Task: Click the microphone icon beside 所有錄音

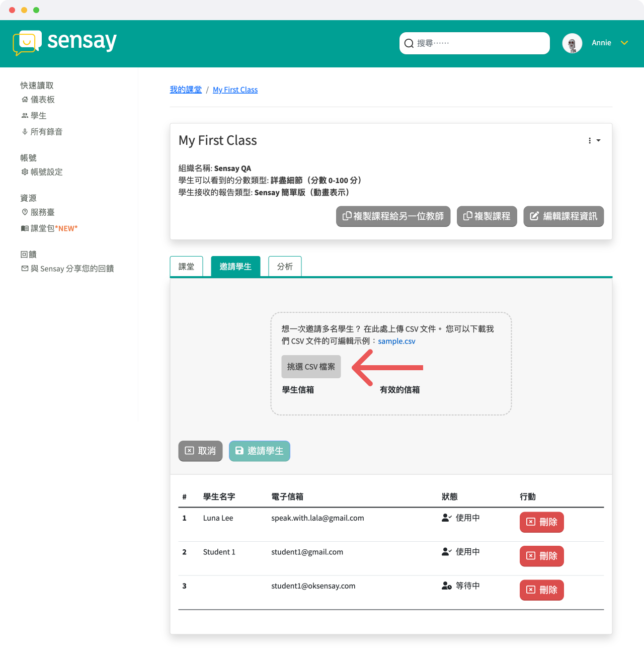Action: [25, 132]
